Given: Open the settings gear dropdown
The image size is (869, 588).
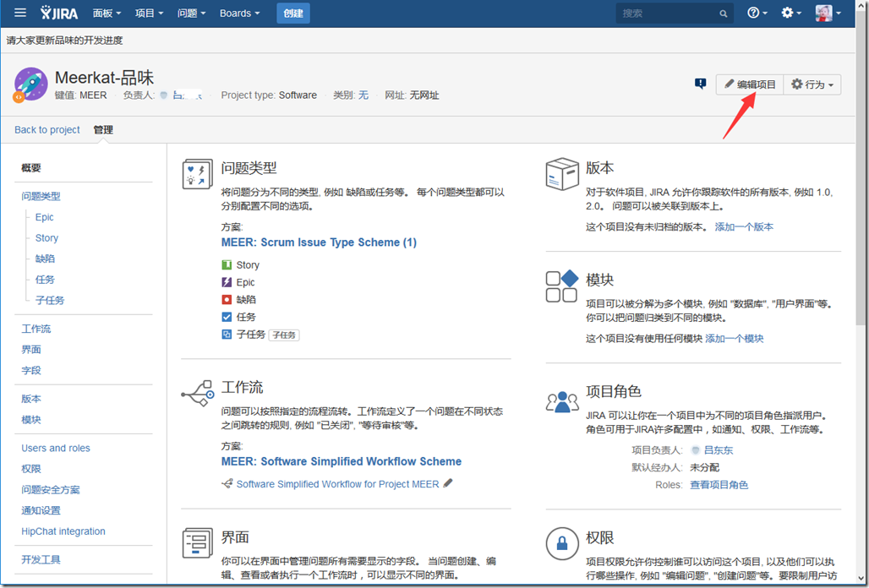Looking at the screenshot, I should pos(791,14).
